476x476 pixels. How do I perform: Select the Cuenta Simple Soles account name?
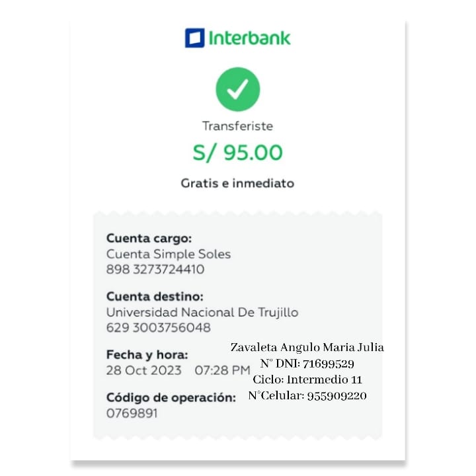(169, 254)
